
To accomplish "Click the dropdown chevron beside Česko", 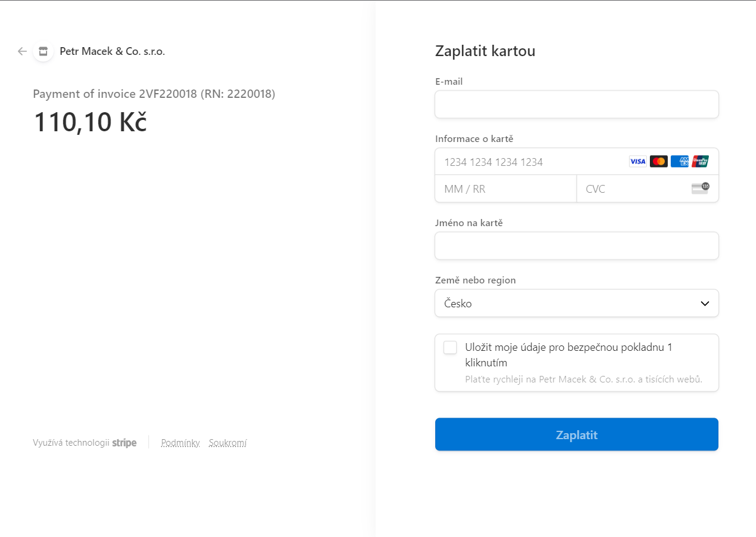I will point(705,303).
